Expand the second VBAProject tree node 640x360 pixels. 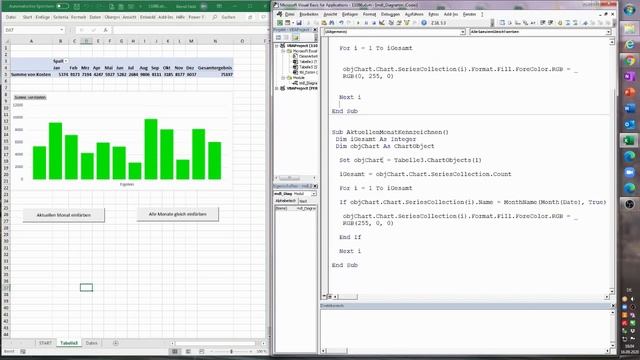click(x=277, y=88)
